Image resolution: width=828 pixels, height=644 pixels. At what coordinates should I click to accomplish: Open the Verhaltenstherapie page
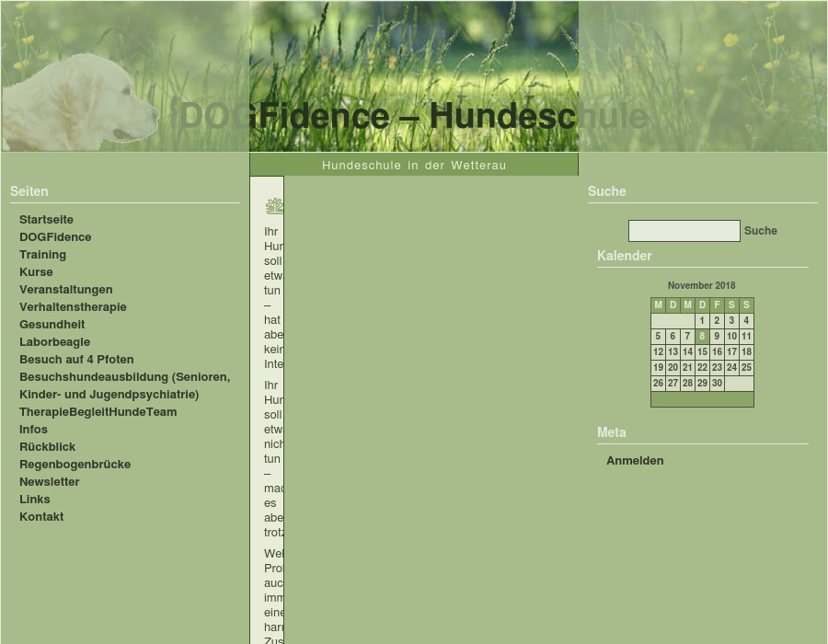pos(73,306)
